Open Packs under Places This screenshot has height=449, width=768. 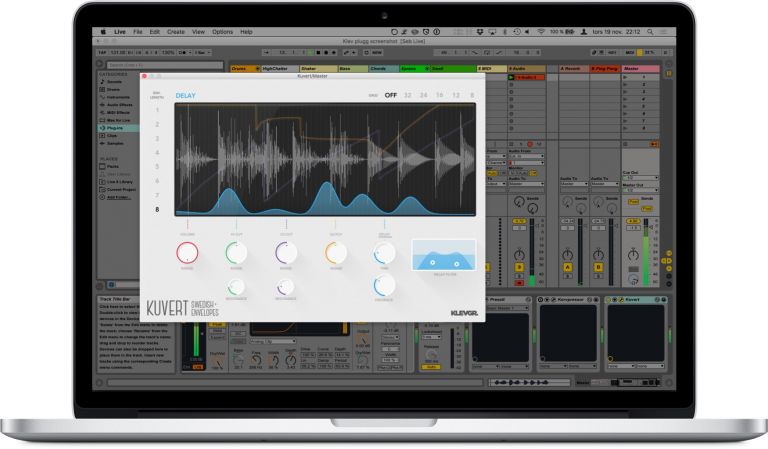click(x=113, y=166)
